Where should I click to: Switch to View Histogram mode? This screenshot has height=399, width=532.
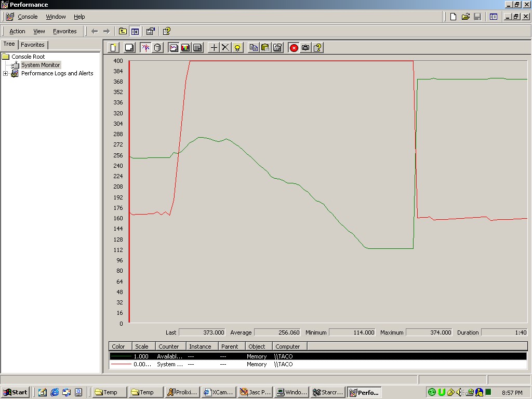(185, 47)
